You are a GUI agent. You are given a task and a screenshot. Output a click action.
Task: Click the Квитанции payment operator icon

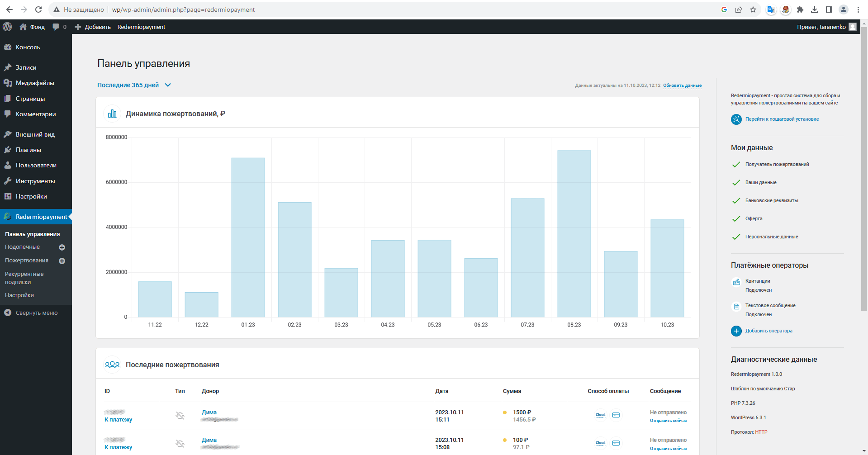click(x=736, y=282)
